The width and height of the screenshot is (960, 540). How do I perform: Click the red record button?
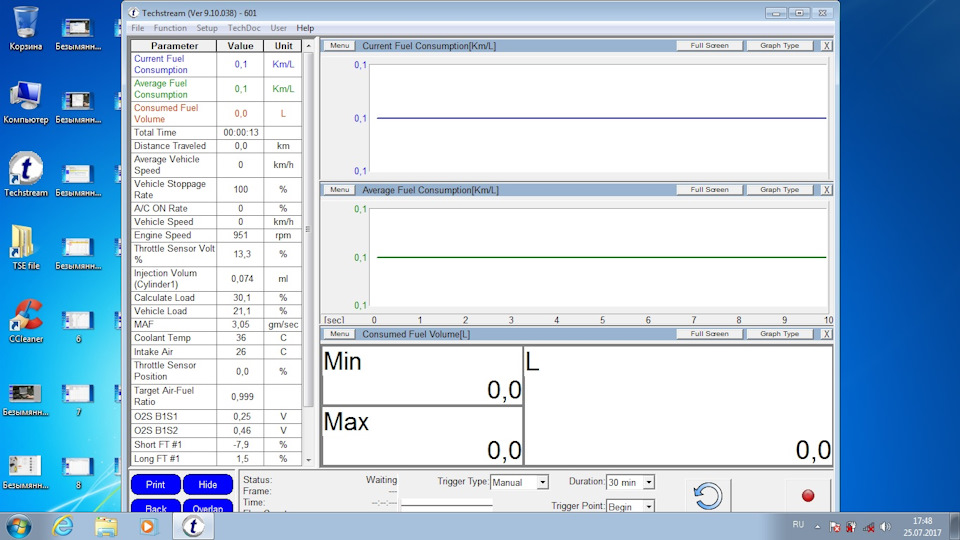tap(808, 496)
